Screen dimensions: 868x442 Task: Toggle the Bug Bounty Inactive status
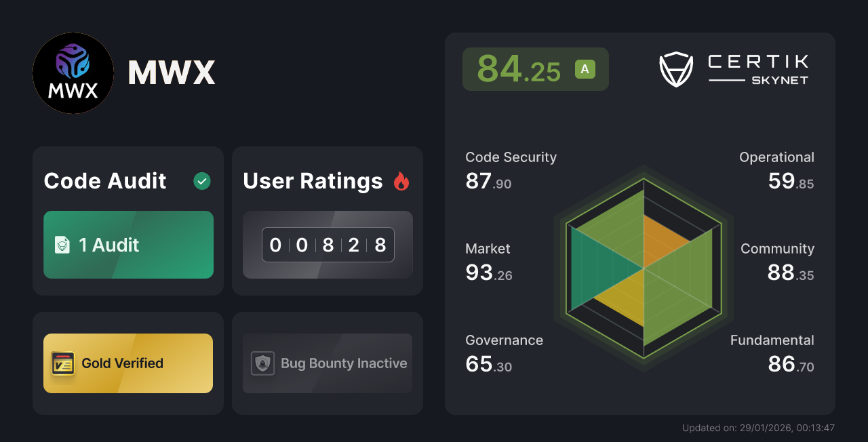pyautogui.click(x=327, y=363)
